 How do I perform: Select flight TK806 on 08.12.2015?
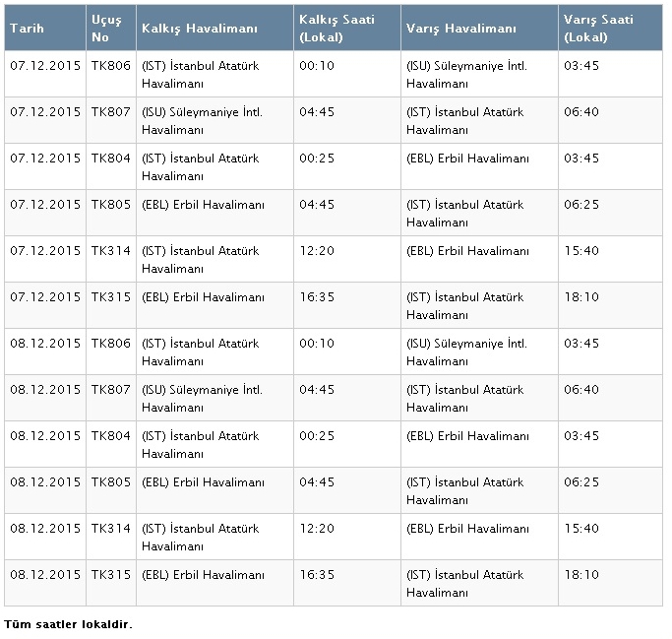[x=111, y=344]
